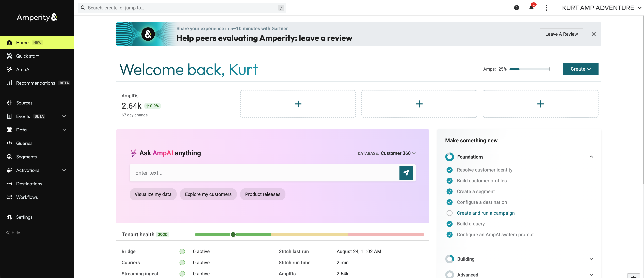Click the Recommendations chart icon
Viewport: 644px width, 278px height.
[x=9, y=83]
